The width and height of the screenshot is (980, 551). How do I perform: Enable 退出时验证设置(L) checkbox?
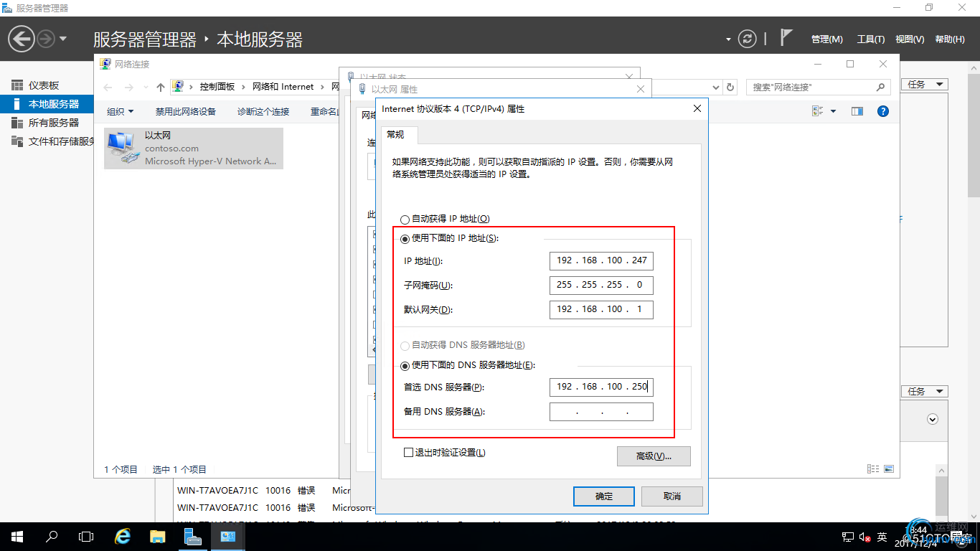pyautogui.click(x=408, y=453)
